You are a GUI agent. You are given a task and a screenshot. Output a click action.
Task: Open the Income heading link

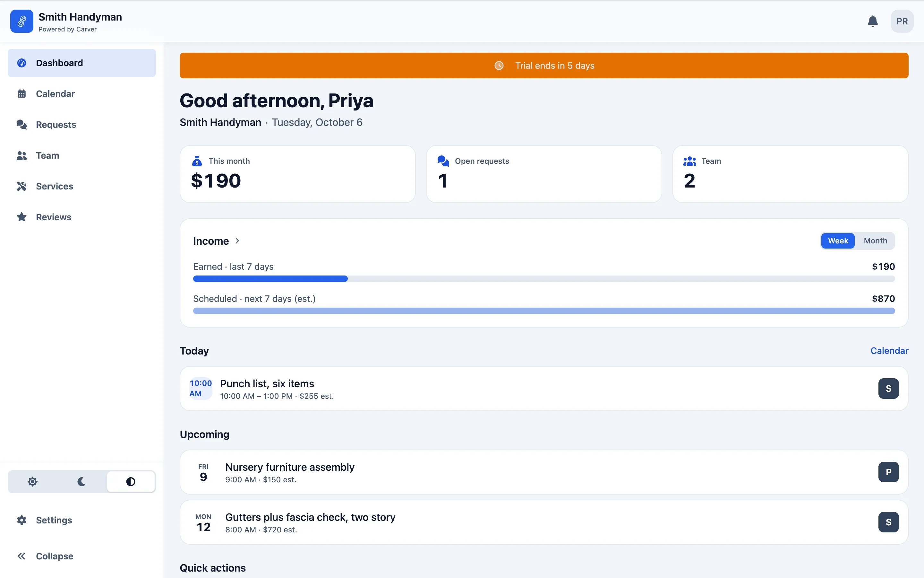[x=211, y=241]
